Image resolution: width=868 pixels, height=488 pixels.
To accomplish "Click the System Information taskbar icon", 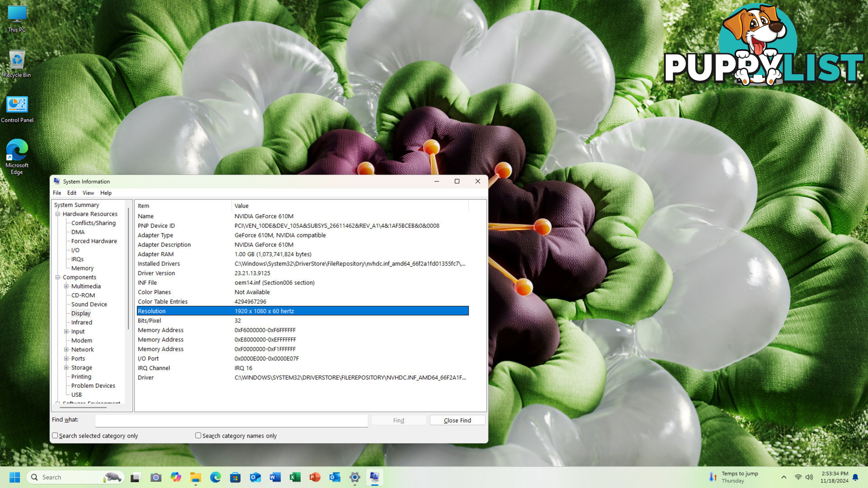I will tap(374, 477).
